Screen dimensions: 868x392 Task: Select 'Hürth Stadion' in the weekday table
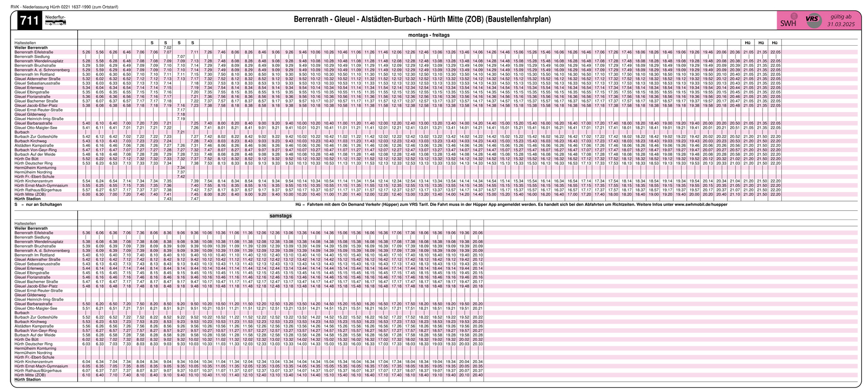point(27,199)
